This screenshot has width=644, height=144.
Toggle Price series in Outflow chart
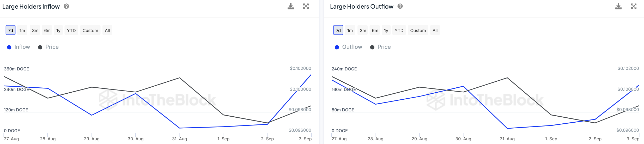(380, 47)
